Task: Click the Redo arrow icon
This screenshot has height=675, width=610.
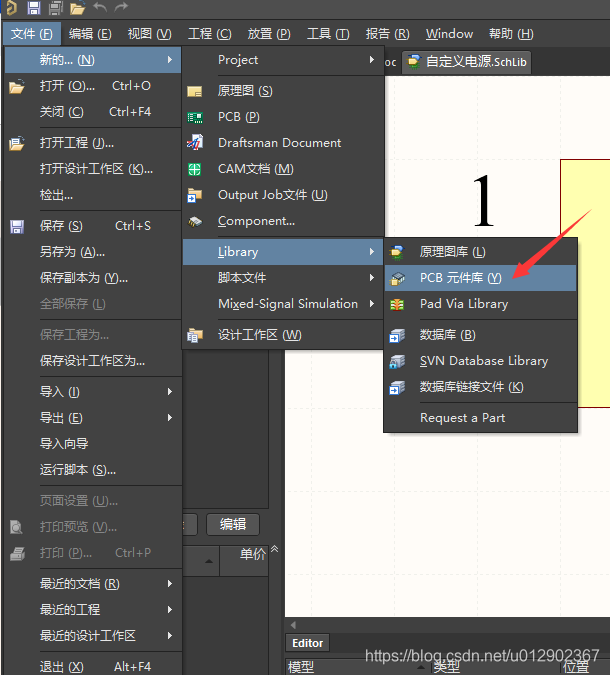Action: tap(121, 7)
